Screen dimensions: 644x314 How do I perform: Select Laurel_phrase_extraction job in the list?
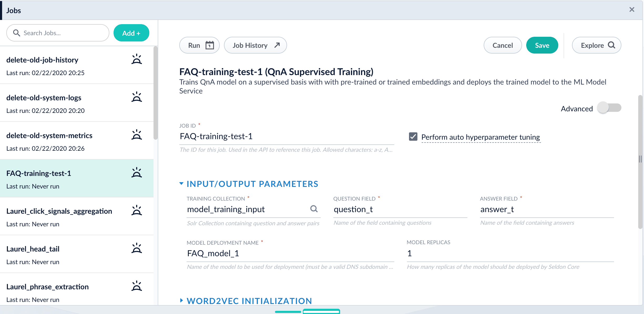(47, 287)
